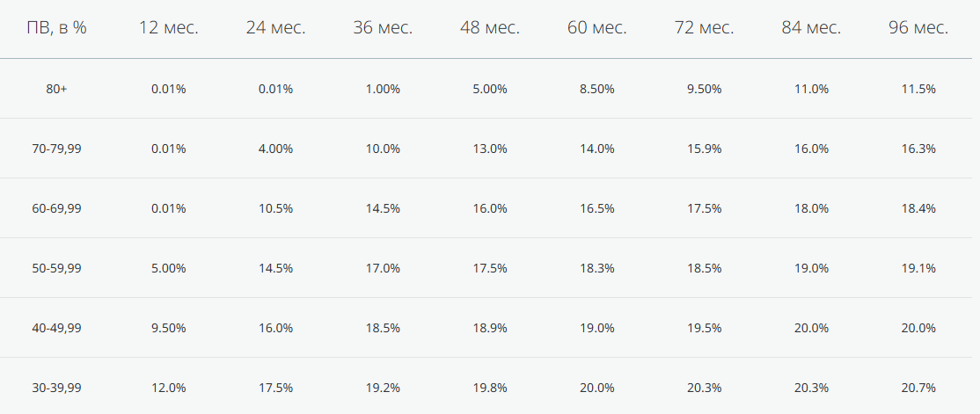Select the "60 мес." column header
The image size is (980, 414).
596,28
